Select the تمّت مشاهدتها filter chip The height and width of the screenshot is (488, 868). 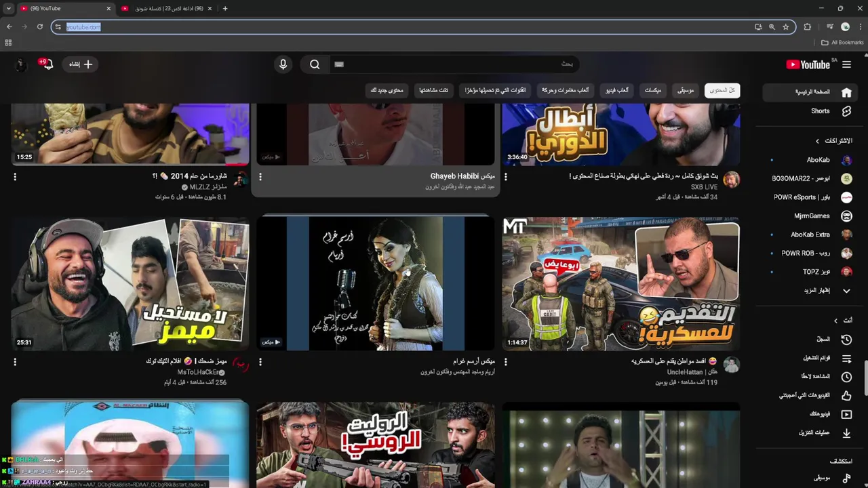[433, 90]
